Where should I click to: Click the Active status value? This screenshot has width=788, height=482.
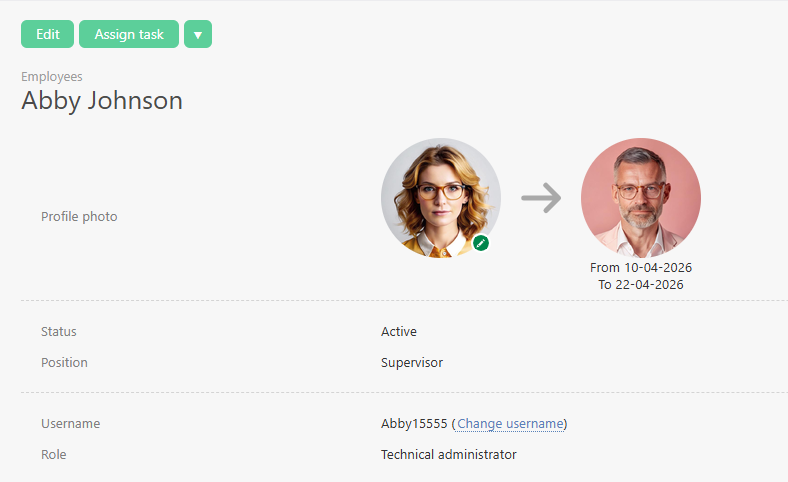[399, 332]
